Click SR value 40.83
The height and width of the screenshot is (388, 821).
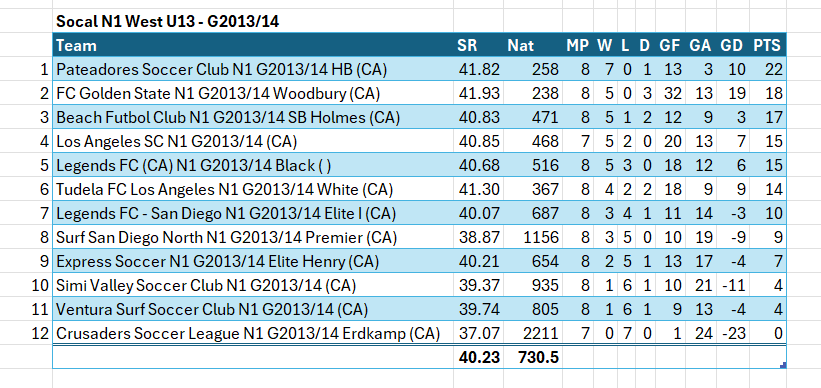478,117
